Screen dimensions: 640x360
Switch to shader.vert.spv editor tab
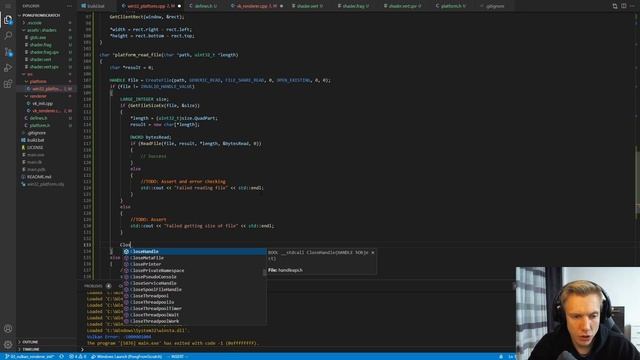tap(404, 6)
